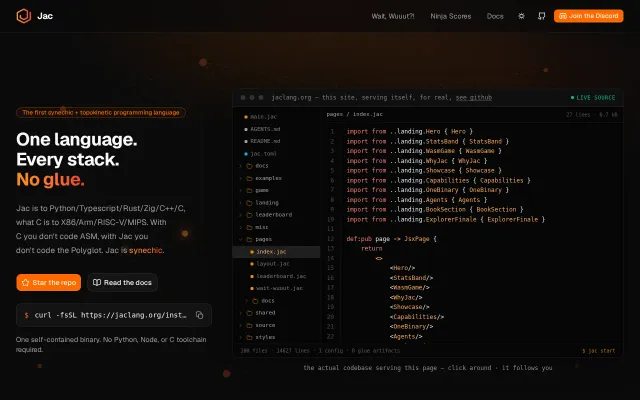Viewport: 640px width, 400px height.
Task: Click the def:pub page code line
Action: [391, 239]
